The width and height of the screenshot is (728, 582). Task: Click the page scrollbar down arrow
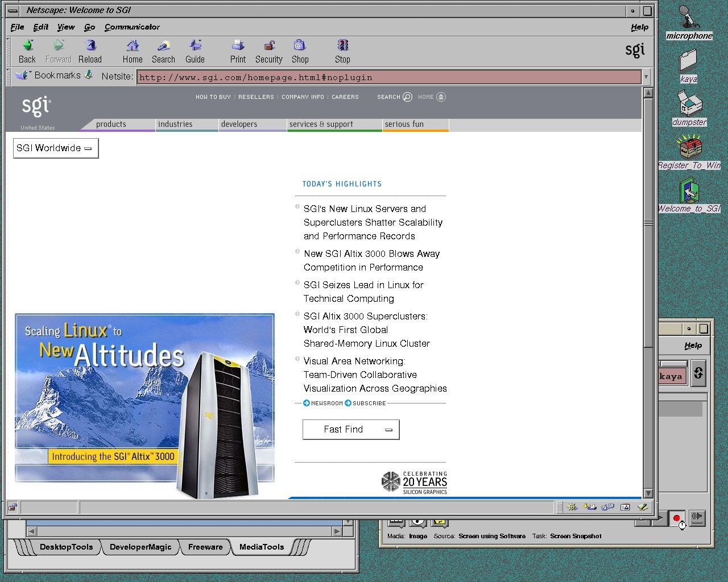coord(648,493)
